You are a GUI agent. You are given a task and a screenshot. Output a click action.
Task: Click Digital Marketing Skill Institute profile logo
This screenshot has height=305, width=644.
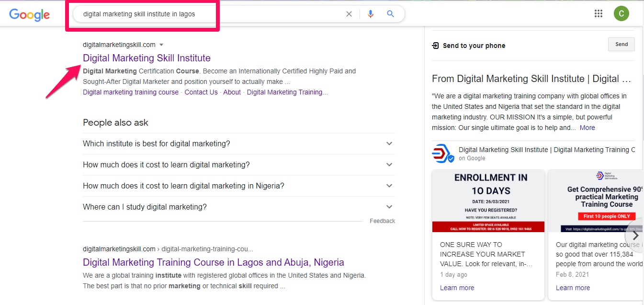(443, 153)
